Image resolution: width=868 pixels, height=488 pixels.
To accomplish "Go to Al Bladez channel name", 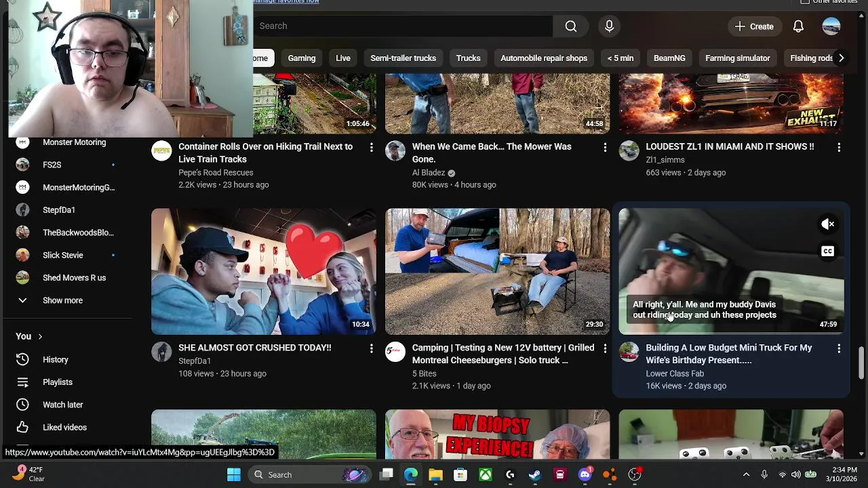I will pos(429,173).
